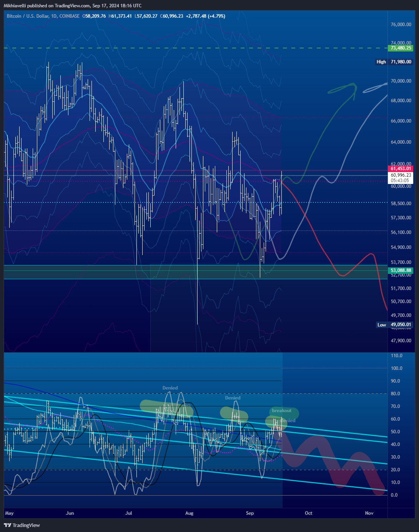Click the 53,700.00 price axis tick
Image resolution: width=419 pixels, height=532 pixels.
pos(401,262)
